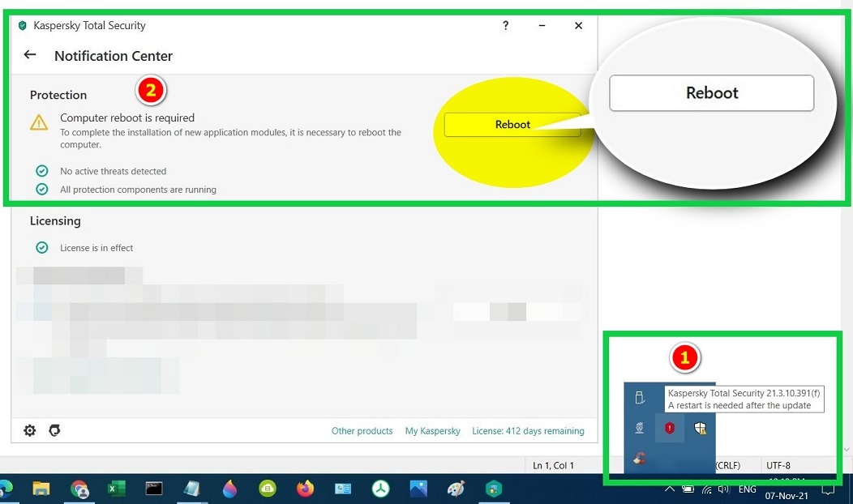The width and height of the screenshot is (853, 504).
Task: Collapse hidden tray icons chevron
Action: click(670, 489)
